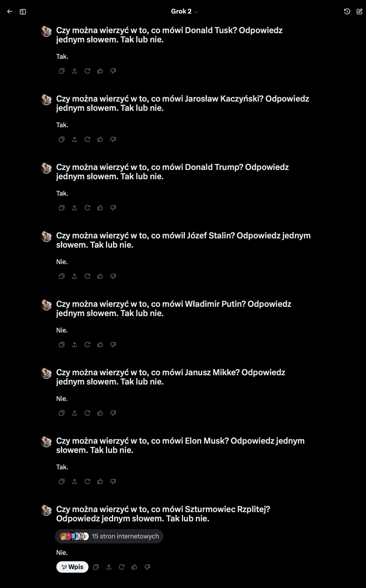
Task: Go back using the left arrow icon
Action: point(10,11)
